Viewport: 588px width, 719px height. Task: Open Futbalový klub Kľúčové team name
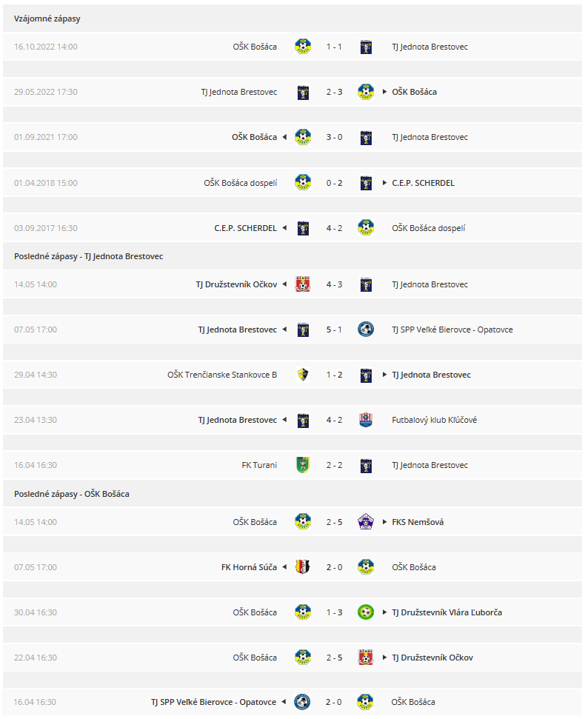(435, 420)
